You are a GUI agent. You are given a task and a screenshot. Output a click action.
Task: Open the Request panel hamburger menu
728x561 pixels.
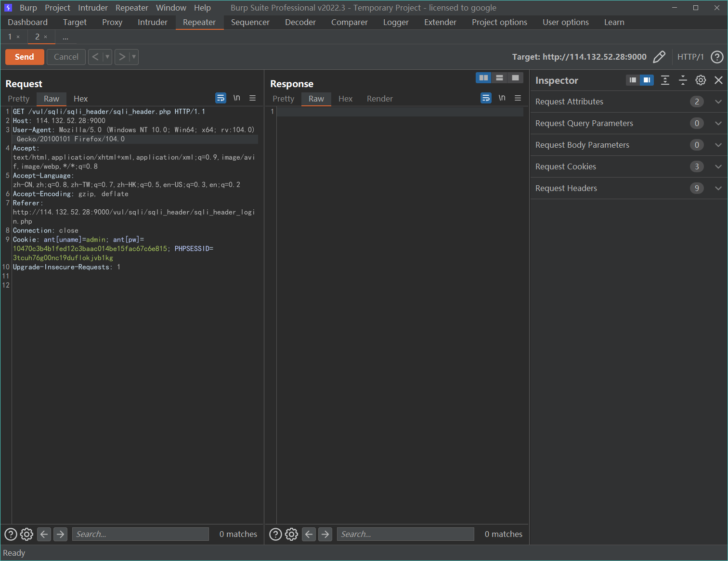pos(252,98)
